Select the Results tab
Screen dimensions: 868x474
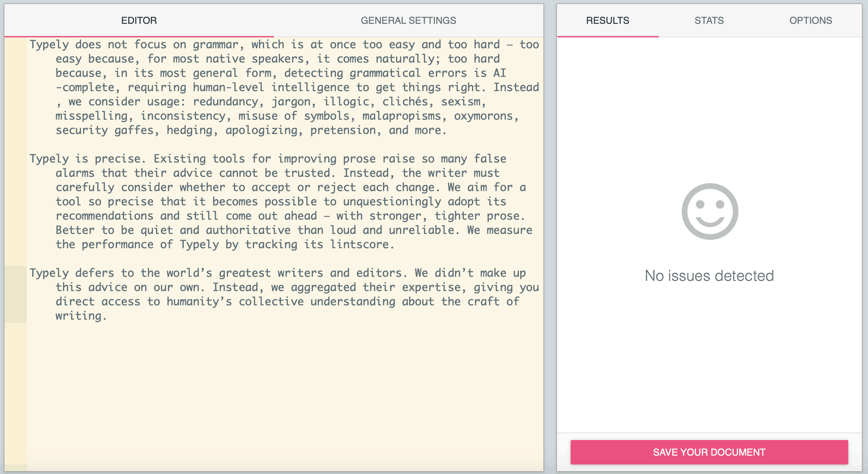[607, 20]
